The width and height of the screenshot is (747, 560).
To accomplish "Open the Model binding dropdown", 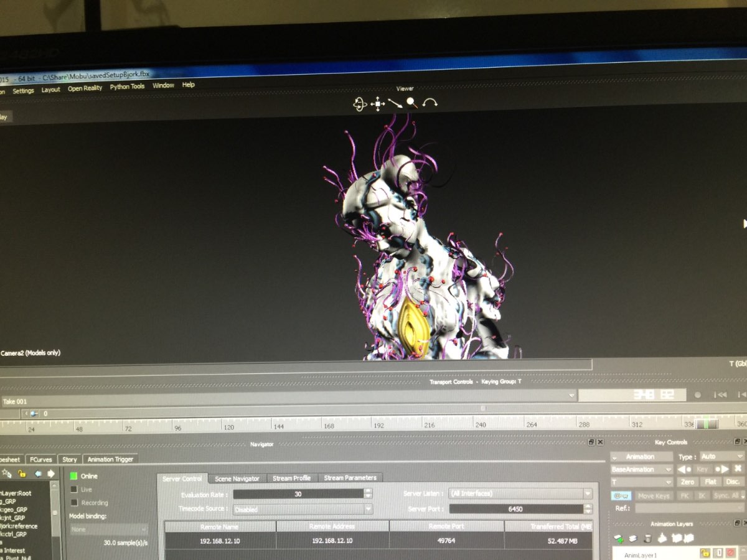I will 109,530.
